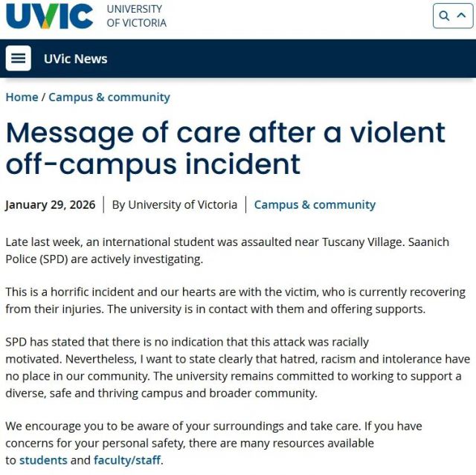Open the faculty/staff resources link

click(127, 460)
